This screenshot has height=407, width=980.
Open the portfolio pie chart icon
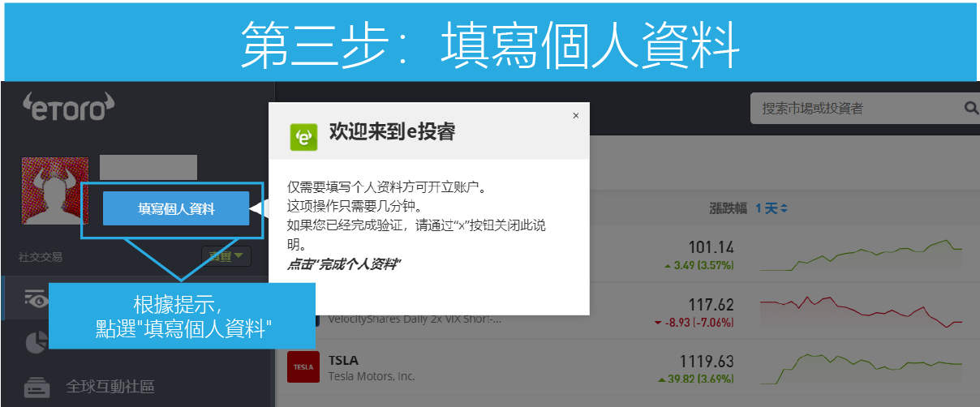click(x=36, y=343)
